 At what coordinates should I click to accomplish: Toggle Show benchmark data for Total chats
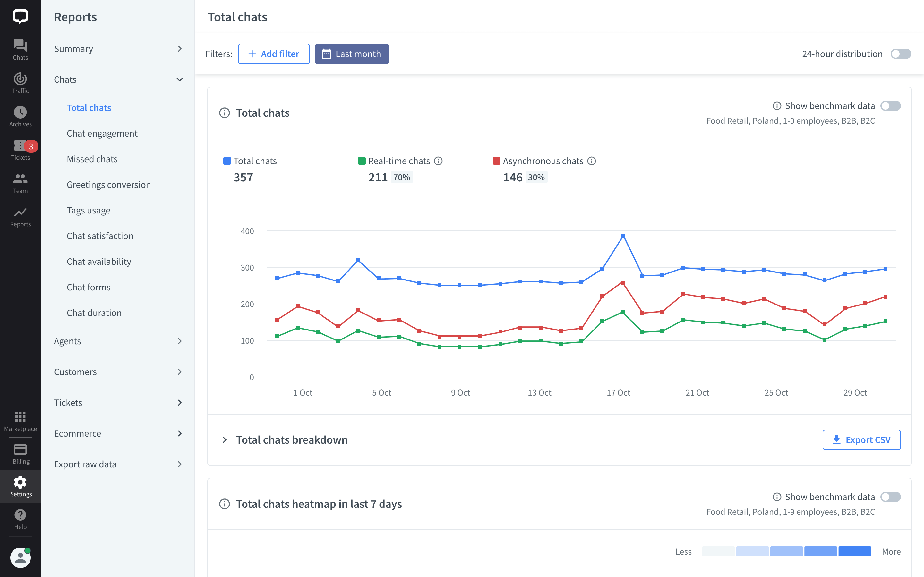point(891,106)
